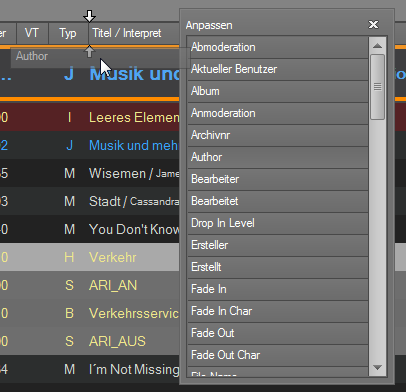Select Abmoderation in the Anpassen list
The width and height of the screenshot is (406, 392).
tap(278, 47)
